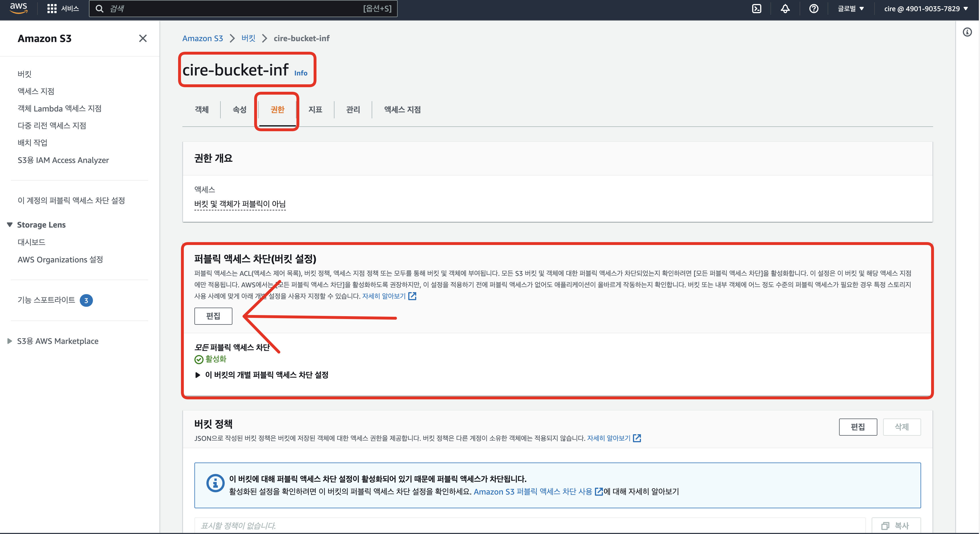Open 자세히 알아보기 link in bucket policy section
The height and width of the screenshot is (534, 980).
tap(609, 438)
